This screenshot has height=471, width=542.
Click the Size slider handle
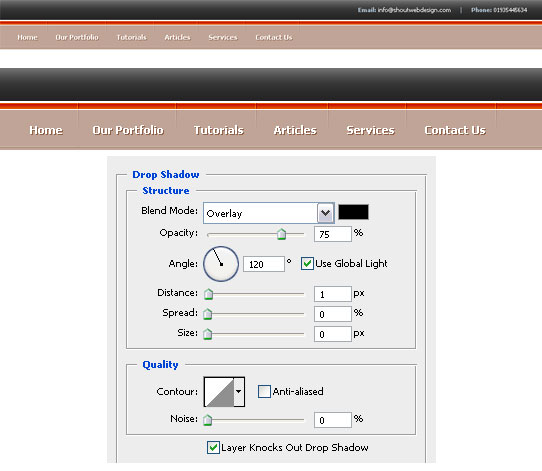(x=207, y=334)
